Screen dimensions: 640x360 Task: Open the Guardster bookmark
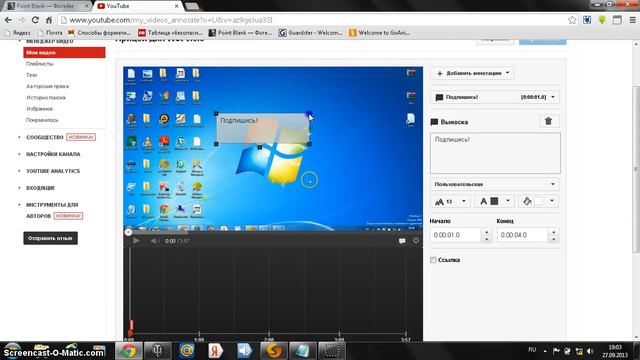[311, 33]
